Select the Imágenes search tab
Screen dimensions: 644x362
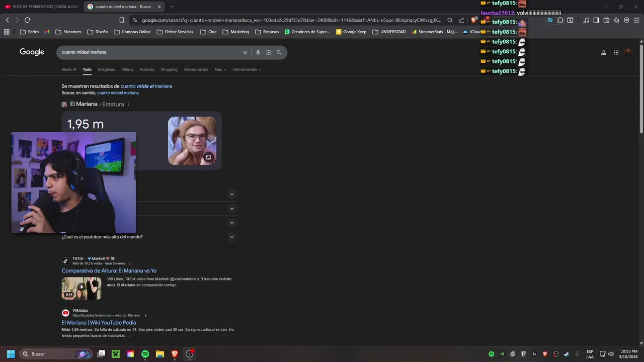click(x=106, y=69)
